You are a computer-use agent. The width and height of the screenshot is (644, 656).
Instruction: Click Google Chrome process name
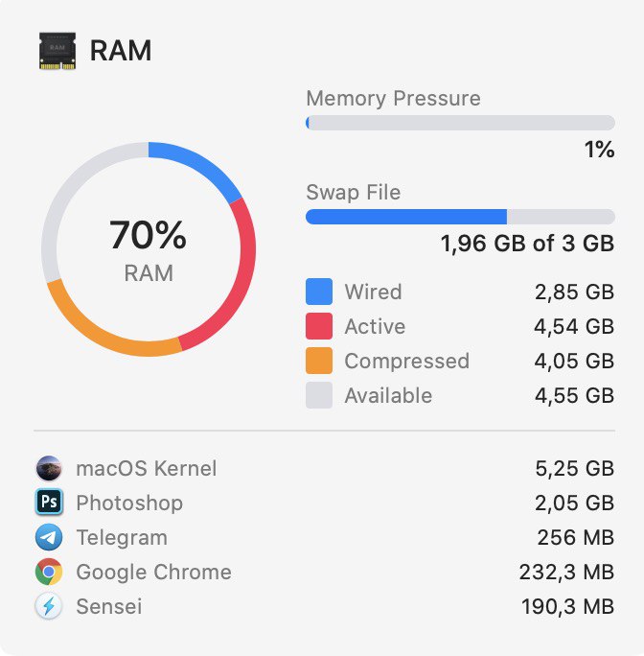(154, 572)
